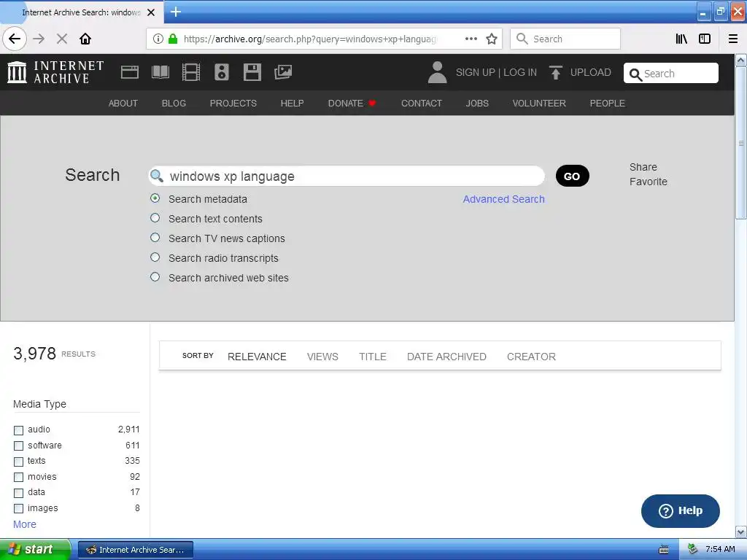Image resolution: width=747 pixels, height=560 pixels.
Task: Open the Volunteer menu item
Action: pyautogui.click(x=539, y=104)
